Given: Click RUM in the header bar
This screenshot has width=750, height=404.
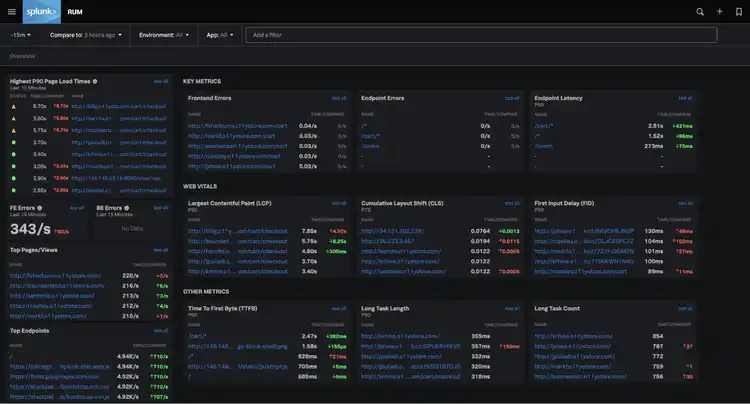Looking at the screenshot, I should click(75, 12).
